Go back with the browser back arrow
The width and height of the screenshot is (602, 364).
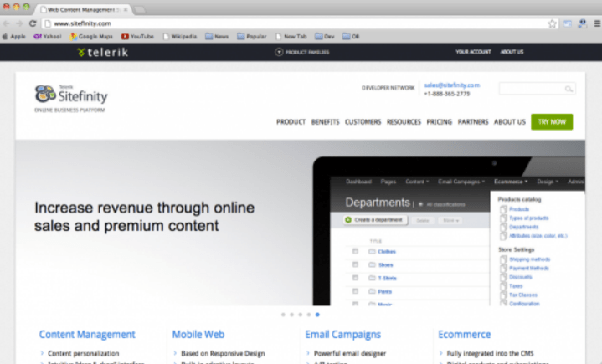pyautogui.click(x=6, y=23)
